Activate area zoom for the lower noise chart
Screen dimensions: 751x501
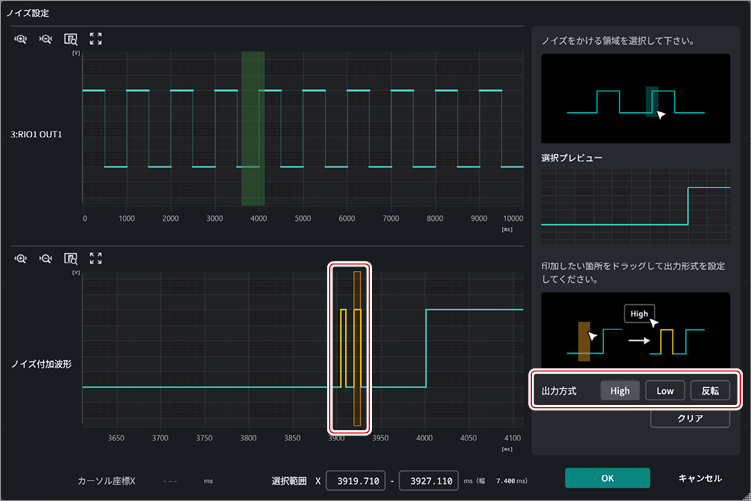click(71, 259)
